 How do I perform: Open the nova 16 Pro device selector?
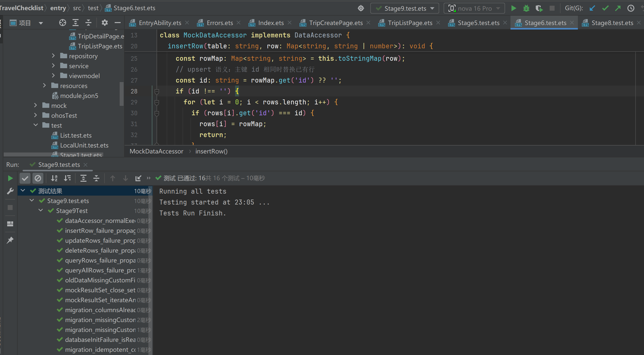tap(474, 8)
